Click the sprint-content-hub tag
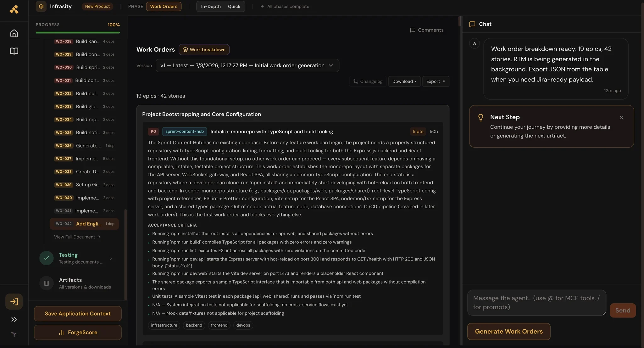 coord(185,132)
